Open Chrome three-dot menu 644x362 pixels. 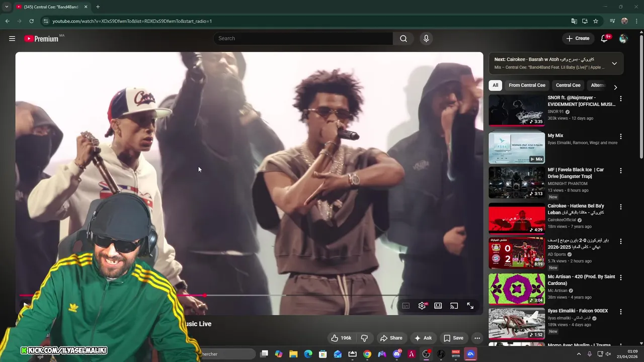point(636,21)
